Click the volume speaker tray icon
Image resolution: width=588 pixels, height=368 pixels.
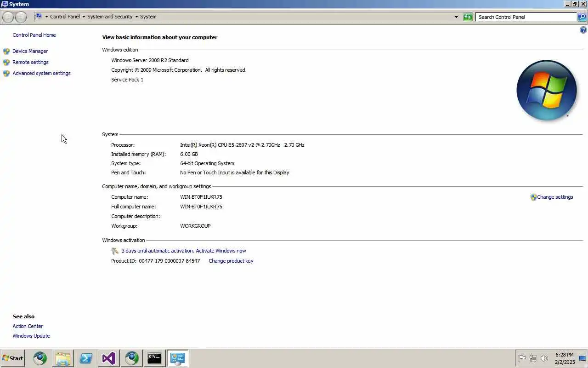click(544, 358)
